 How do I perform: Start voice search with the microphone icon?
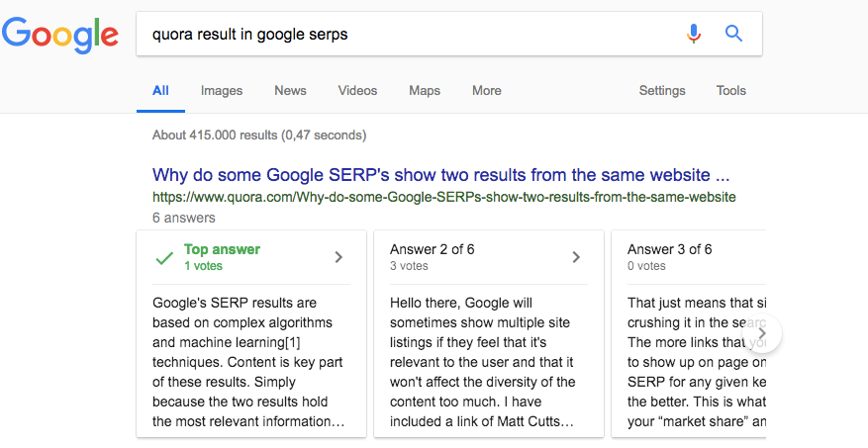(694, 34)
